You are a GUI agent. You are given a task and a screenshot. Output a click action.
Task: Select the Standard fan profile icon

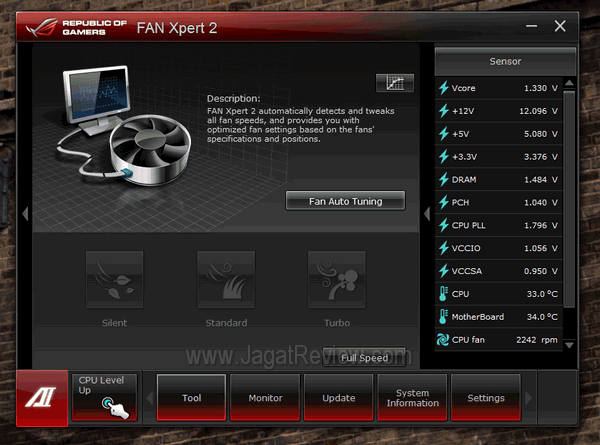pyautogui.click(x=226, y=280)
